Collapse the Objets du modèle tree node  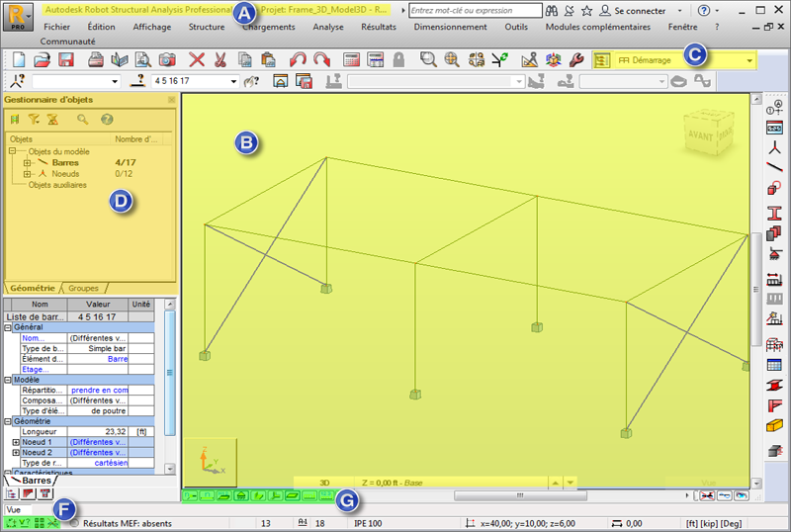click(x=12, y=151)
